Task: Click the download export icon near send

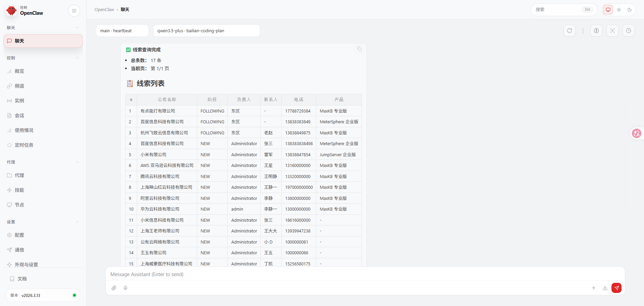Action: 605,288
